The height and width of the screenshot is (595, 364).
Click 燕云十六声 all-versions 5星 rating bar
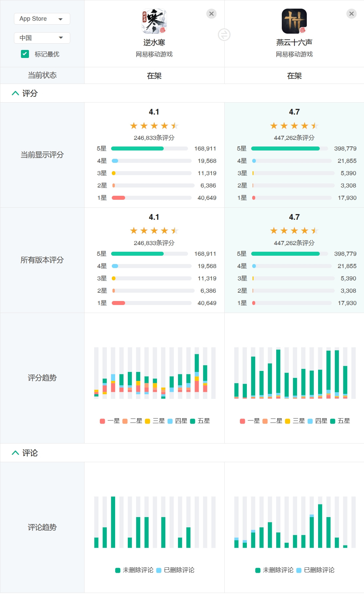coord(289,254)
